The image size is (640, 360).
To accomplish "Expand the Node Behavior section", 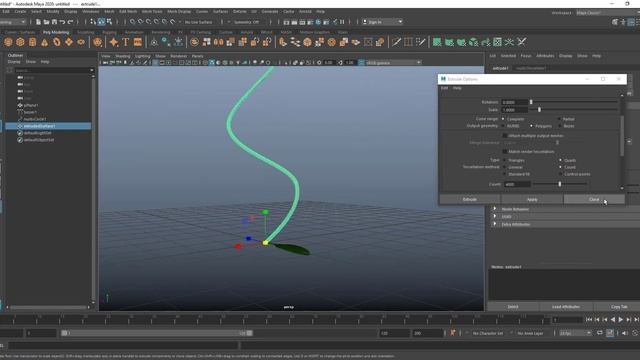I will coord(495,209).
